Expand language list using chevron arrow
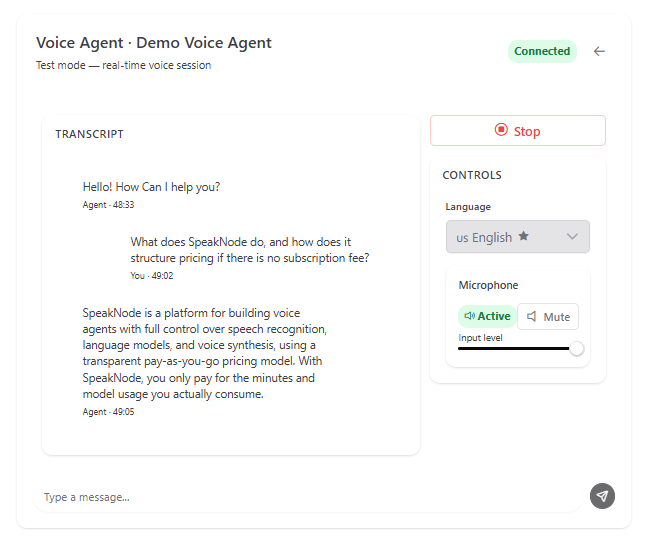Image resolution: width=654 pixels, height=544 pixels. click(x=573, y=237)
